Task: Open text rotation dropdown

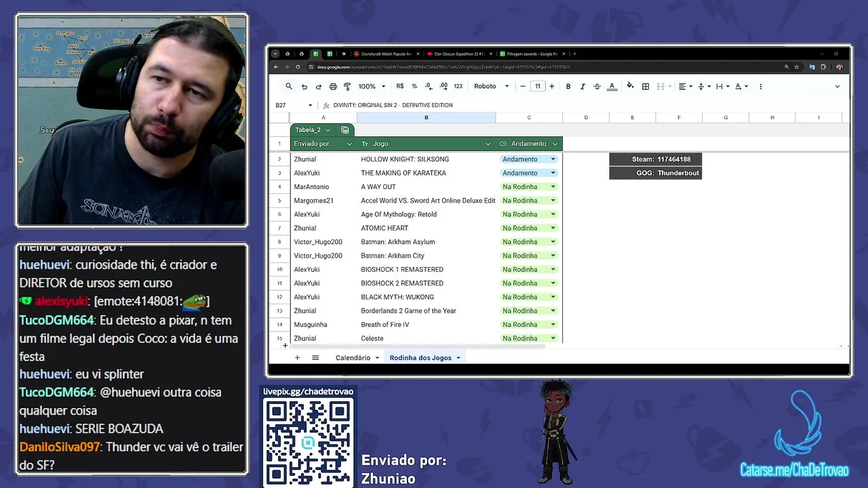Action: (x=741, y=86)
